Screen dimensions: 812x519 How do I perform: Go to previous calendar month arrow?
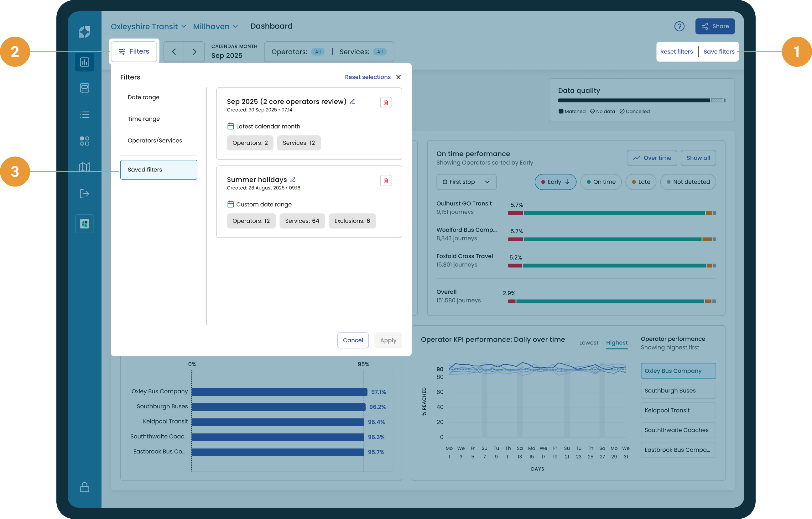(x=174, y=52)
